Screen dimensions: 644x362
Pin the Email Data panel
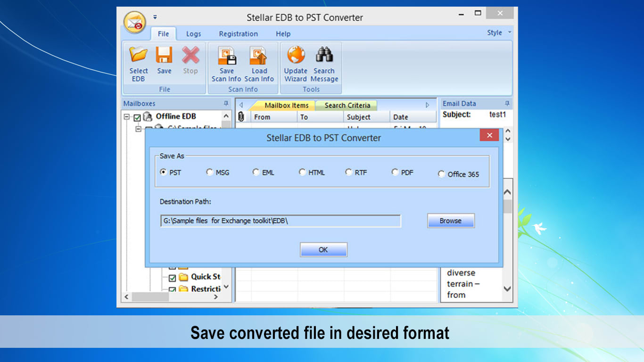click(x=507, y=104)
